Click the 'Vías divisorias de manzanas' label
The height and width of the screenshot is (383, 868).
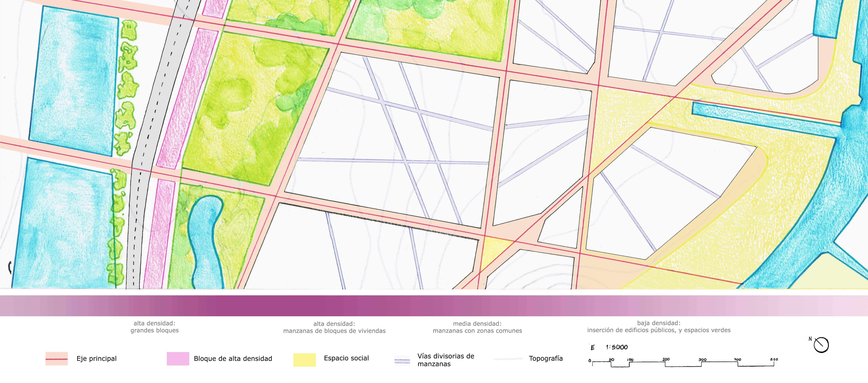(x=446, y=360)
